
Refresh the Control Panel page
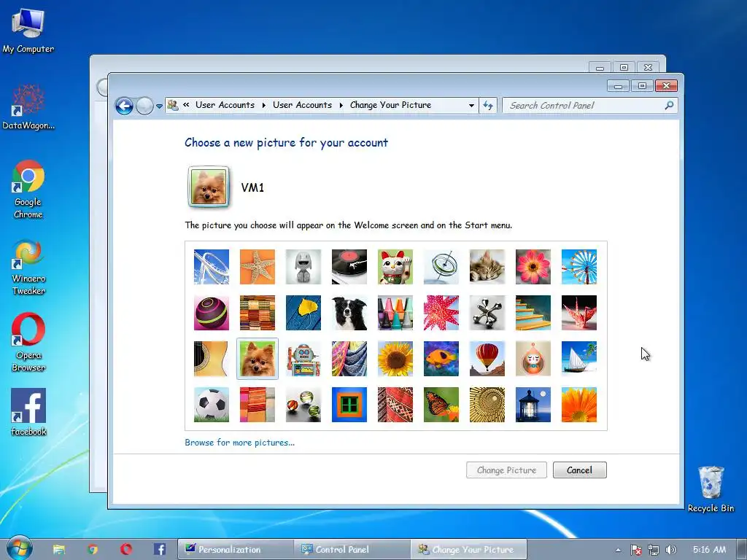click(x=488, y=105)
